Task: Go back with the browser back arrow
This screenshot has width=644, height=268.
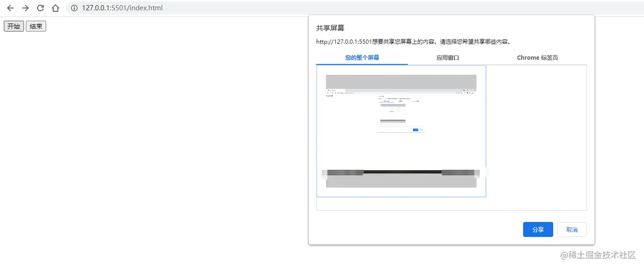Action: click(x=10, y=8)
